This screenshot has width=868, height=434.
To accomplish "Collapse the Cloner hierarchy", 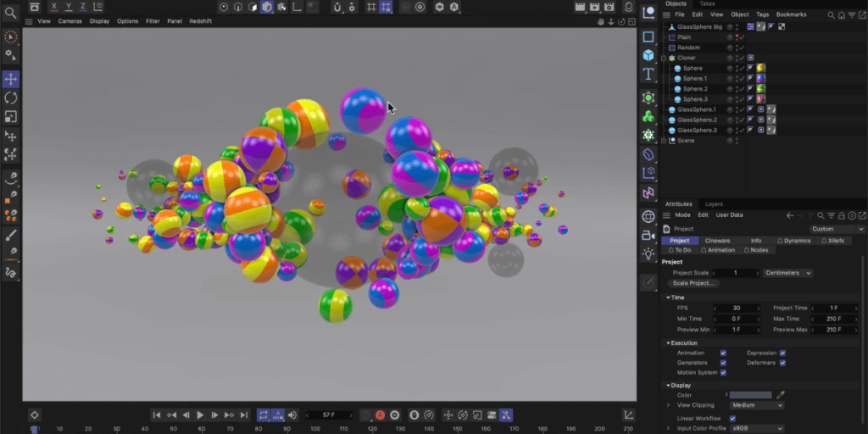I will (x=664, y=58).
